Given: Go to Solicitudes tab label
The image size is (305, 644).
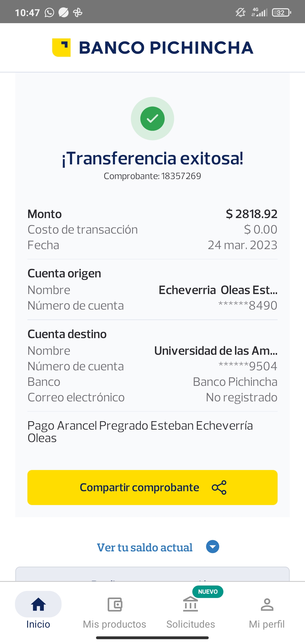Looking at the screenshot, I should point(191,624).
